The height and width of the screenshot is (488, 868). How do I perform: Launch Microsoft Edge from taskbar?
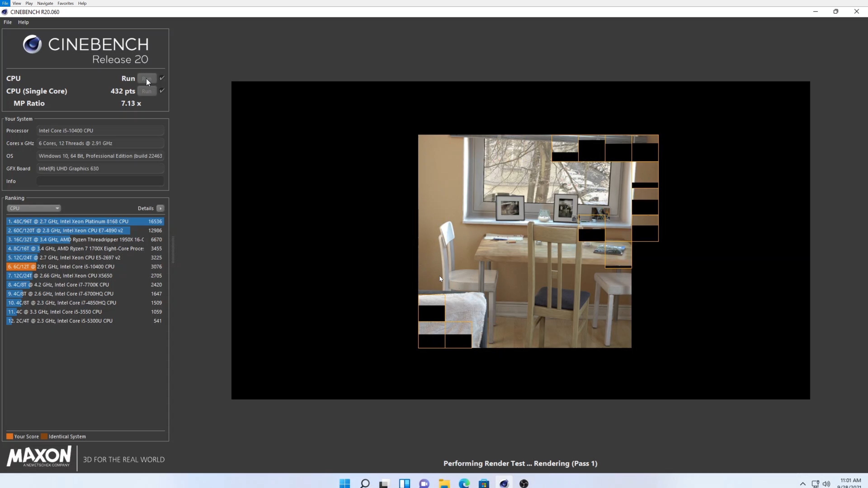tap(464, 484)
